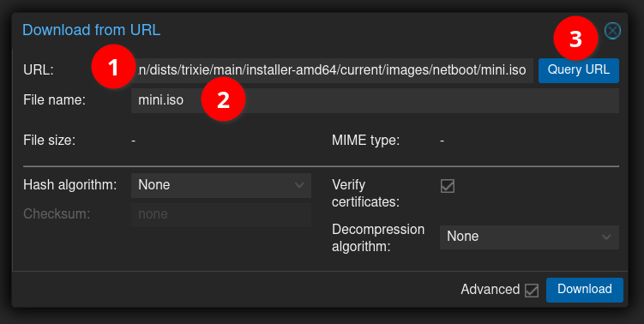Viewport: 644px width, 324px height.
Task: Open the Hash algorithm dropdown
Action: (221, 185)
